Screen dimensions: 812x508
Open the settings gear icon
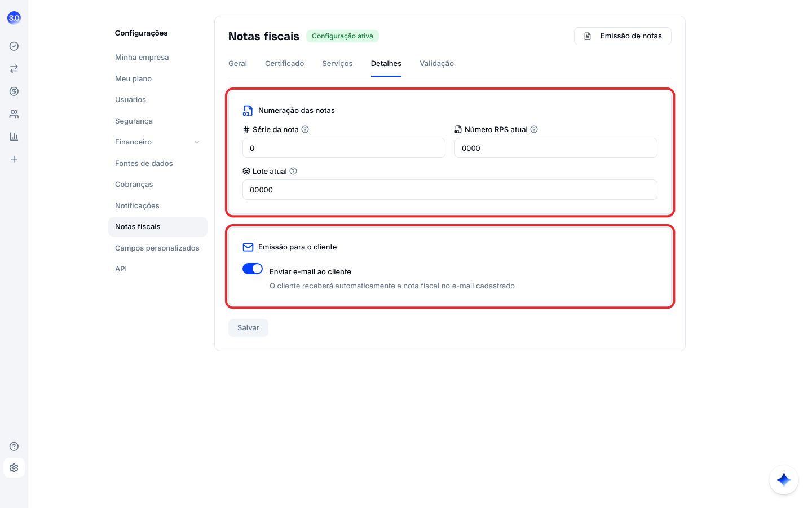[14, 468]
